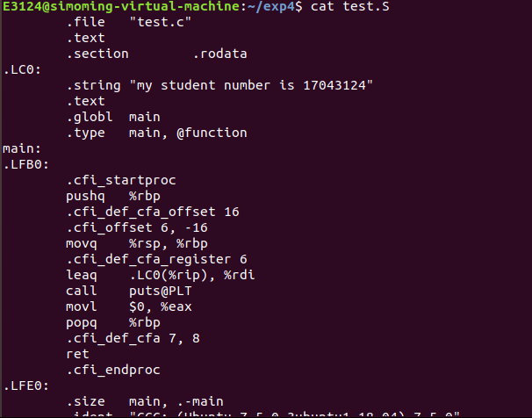This screenshot has width=532, height=418.
Task: Click the .cfi_def_cfa_offset 16 line
Action: [152, 212]
